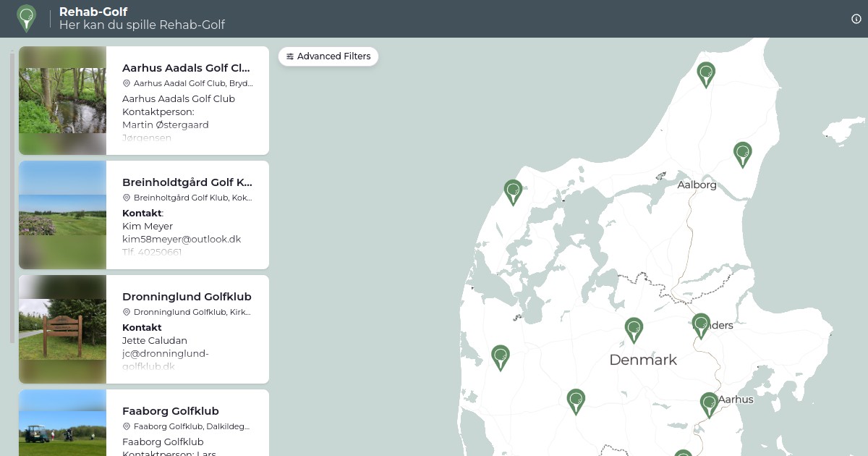Image resolution: width=868 pixels, height=456 pixels.
Task: Click the 'Rehab-Golf' header title
Action: click(x=93, y=12)
